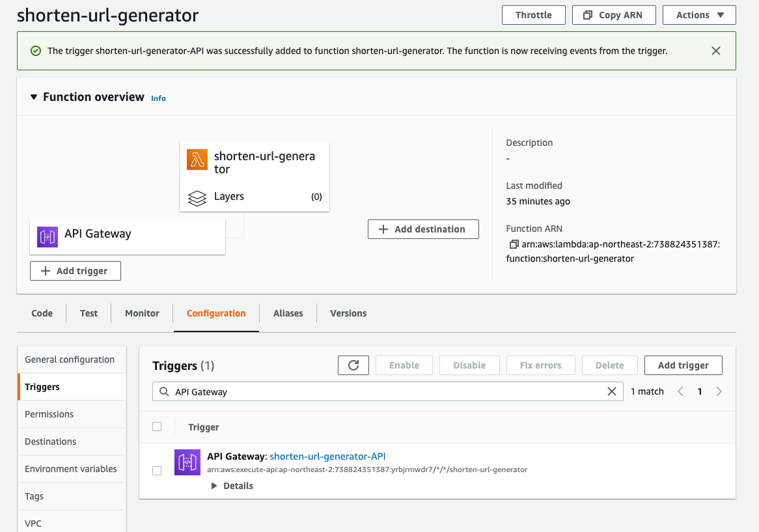Select Triggers in the configuration sidebar
Image resolution: width=759 pixels, height=532 pixels.
tap(72, 387)
